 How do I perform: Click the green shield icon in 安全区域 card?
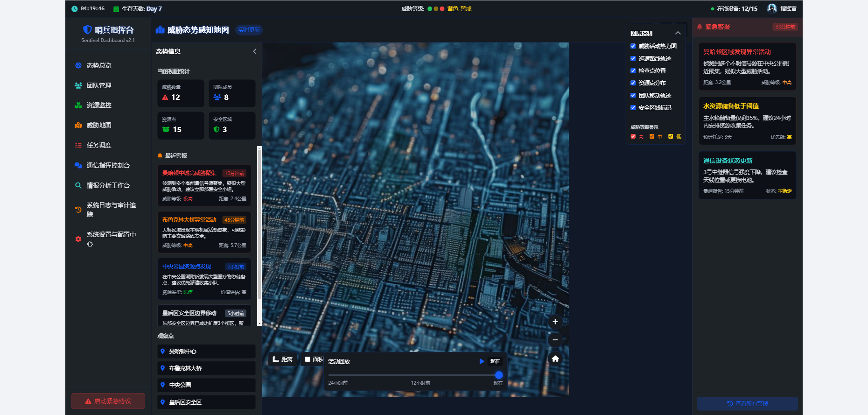pos(217,129)
